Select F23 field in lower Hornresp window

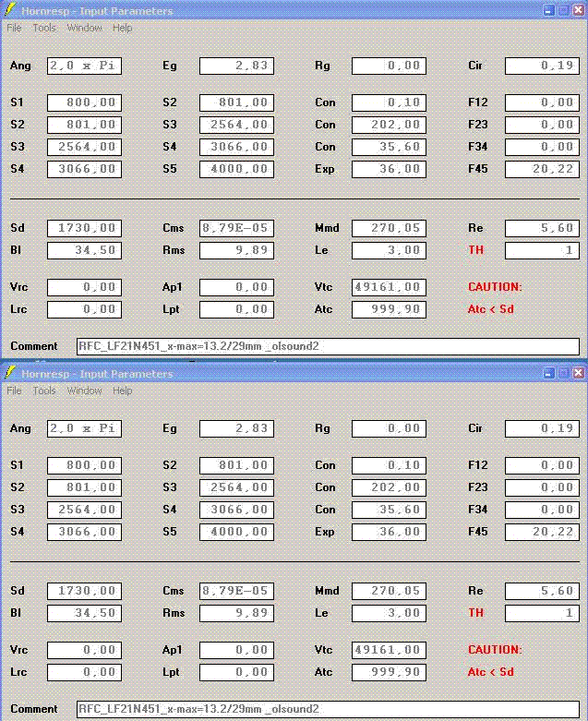click(542, 487)
